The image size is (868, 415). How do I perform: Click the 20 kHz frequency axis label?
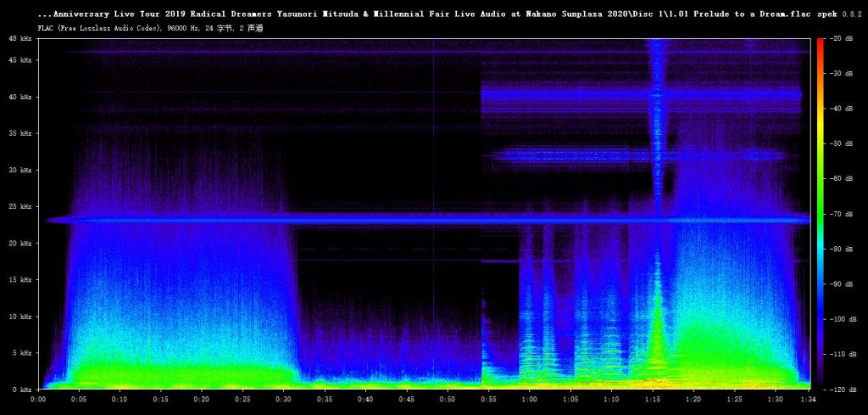(20, 244)
